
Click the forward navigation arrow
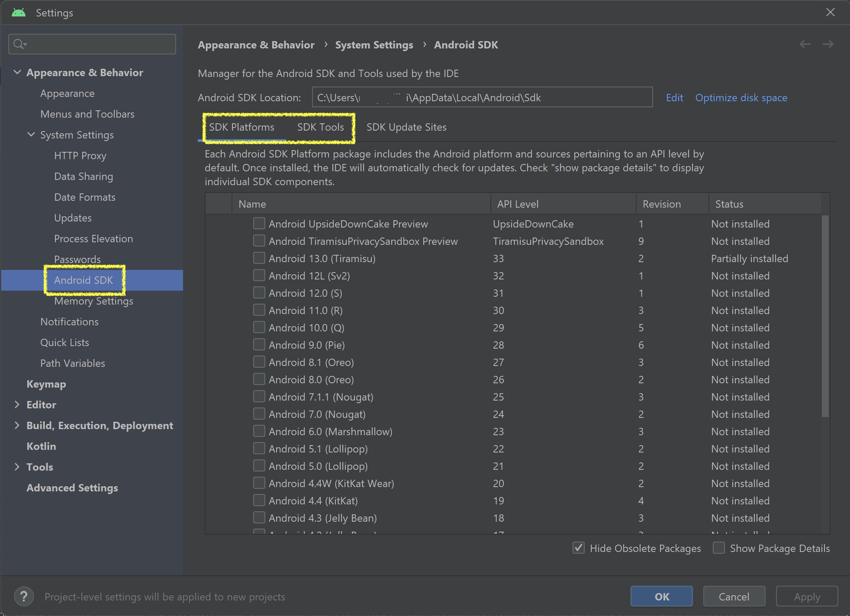828,44
